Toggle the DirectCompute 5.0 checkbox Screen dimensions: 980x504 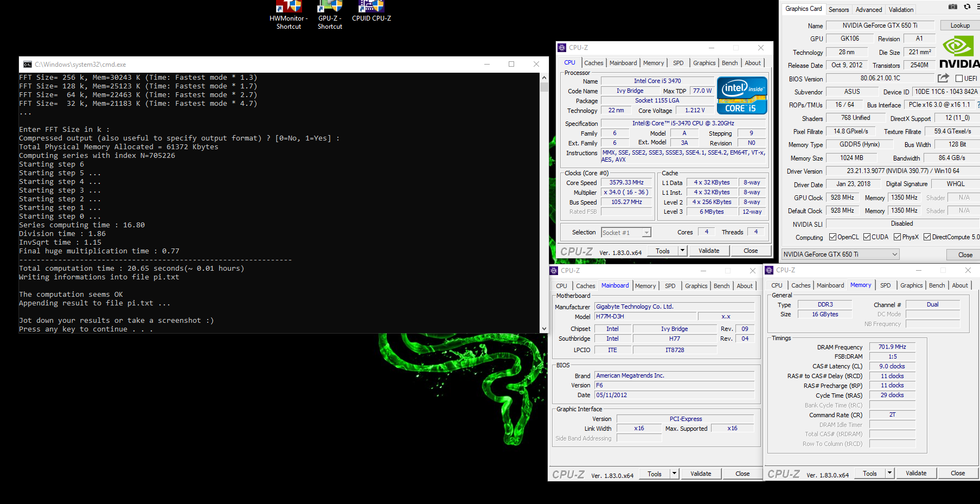[927, 237]
